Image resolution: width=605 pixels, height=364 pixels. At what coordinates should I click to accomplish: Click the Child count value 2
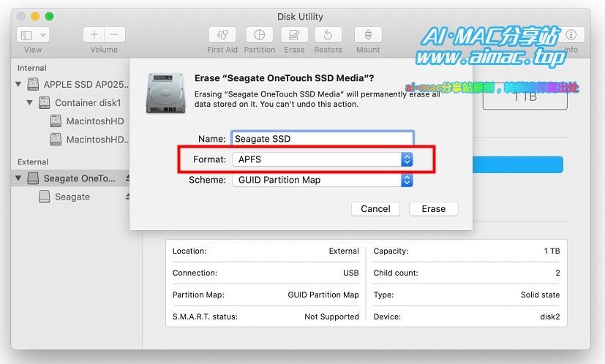557,273
